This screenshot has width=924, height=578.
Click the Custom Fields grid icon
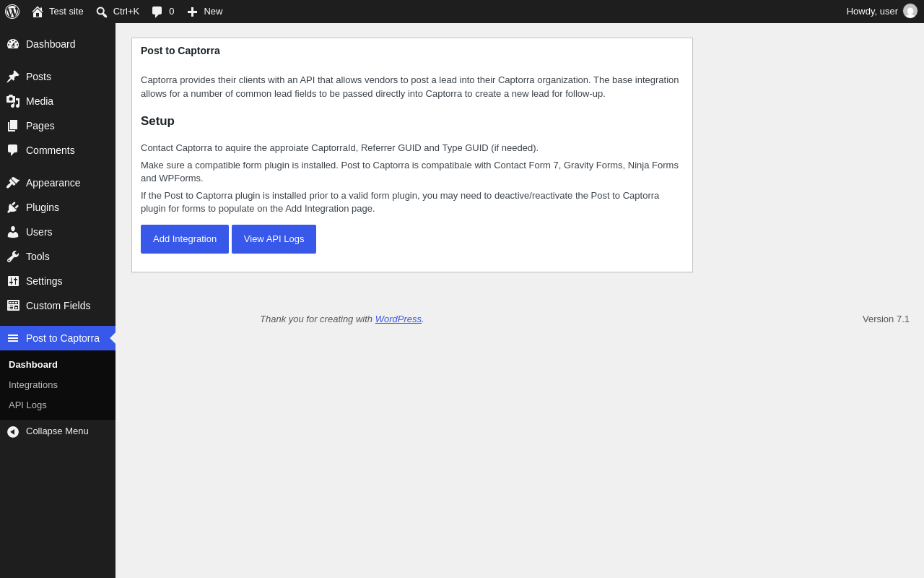(13, 306)
